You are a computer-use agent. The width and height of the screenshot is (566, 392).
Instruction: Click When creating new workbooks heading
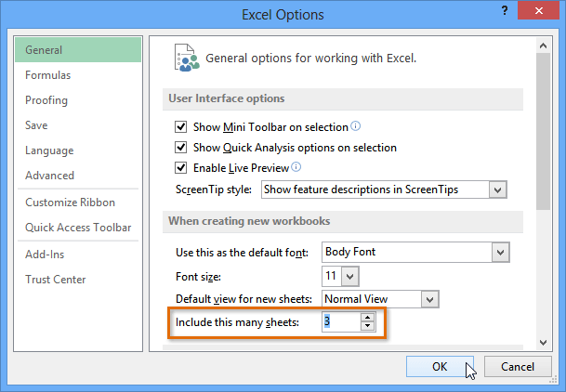[249, 221]
